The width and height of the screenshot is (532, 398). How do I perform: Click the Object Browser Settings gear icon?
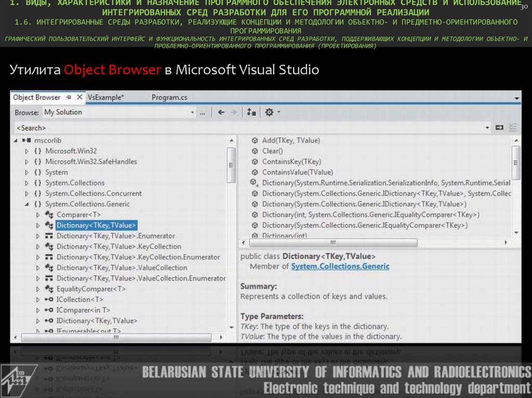(x=269, y=112)
